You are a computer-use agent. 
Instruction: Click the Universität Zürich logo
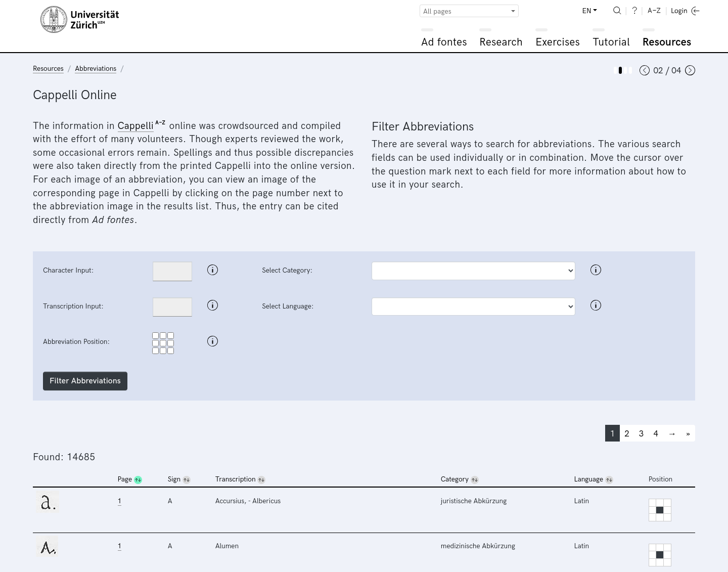click(x=80, y=20)
